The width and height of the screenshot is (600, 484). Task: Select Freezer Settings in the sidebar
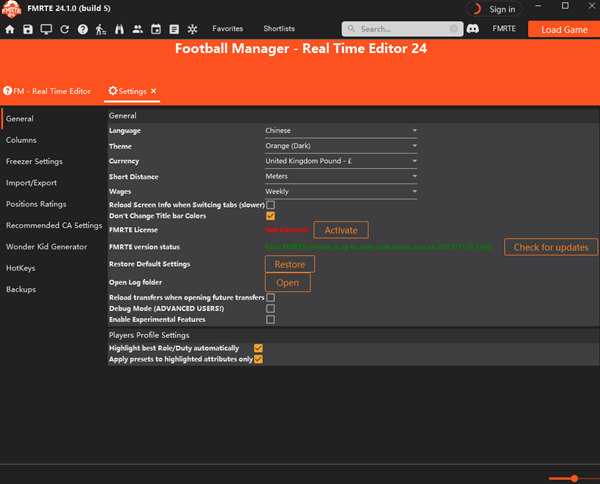34,161
